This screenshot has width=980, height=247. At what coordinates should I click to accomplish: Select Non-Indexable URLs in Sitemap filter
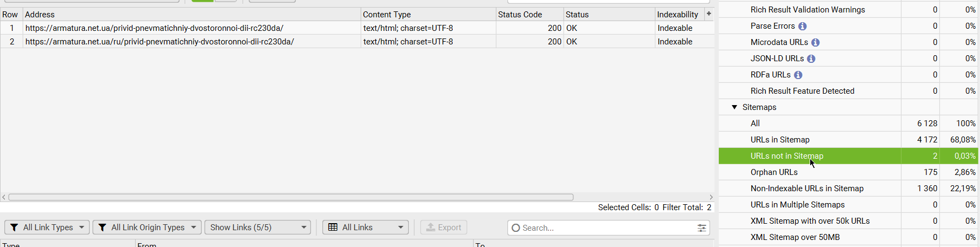tap(848, 188)
